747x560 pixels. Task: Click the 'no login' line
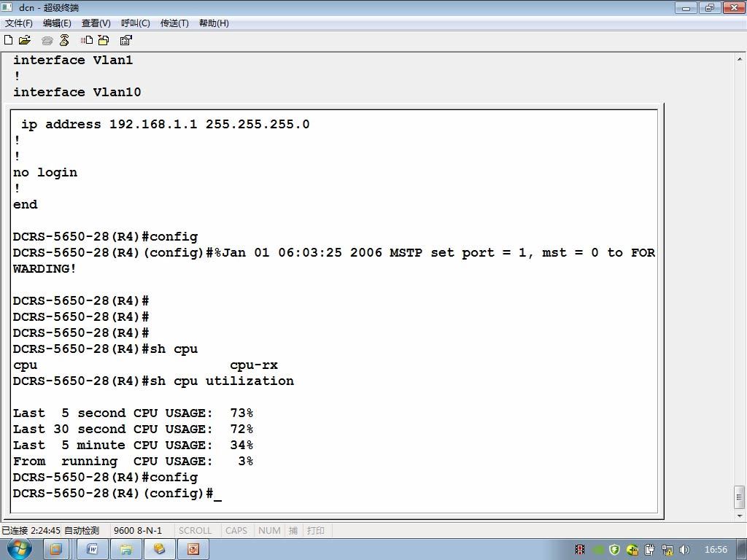pyautogui.click(x=45, y=172)
